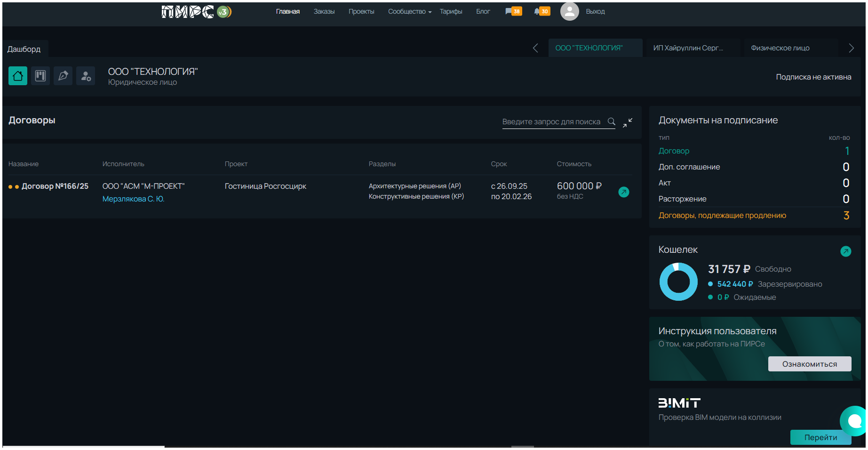Viewport: 868px width, 450px height.
Task: Collapse the Договоры panel using arrows icon
Action: point(628,122)
